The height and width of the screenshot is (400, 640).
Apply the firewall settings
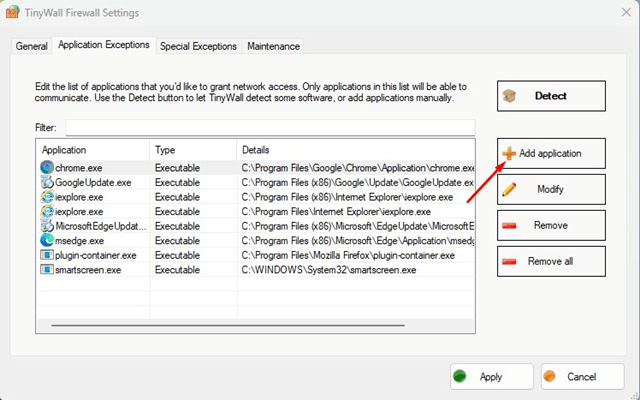click(x=492, y=376)
